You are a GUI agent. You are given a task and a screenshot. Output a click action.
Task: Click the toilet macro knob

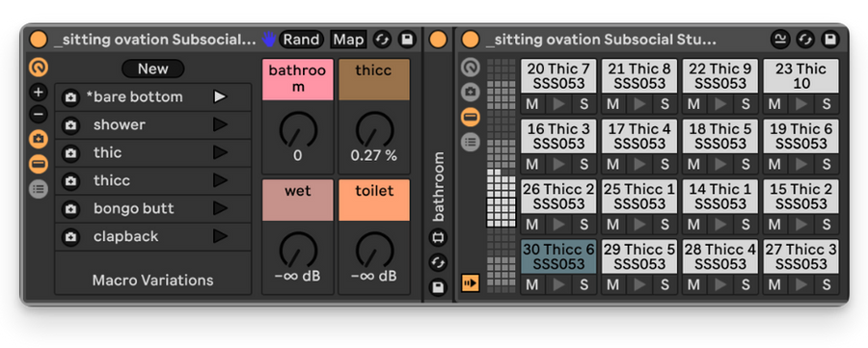[x=374, y=250]
